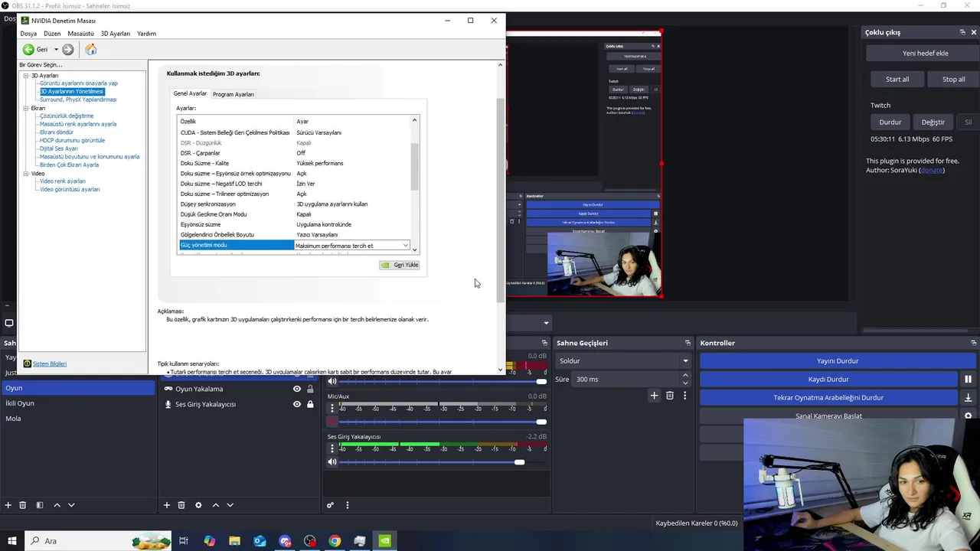Decrease Süre duration with down arrow

(x=685, y=383)
